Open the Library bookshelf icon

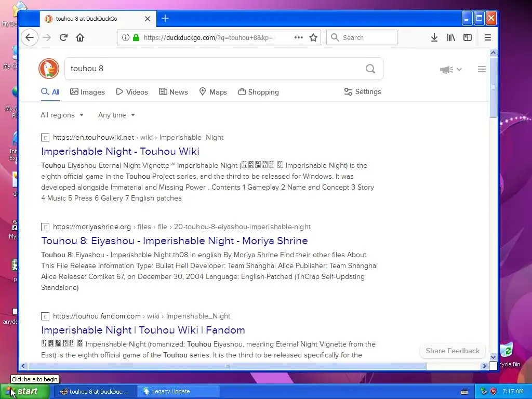pos(451,37)
